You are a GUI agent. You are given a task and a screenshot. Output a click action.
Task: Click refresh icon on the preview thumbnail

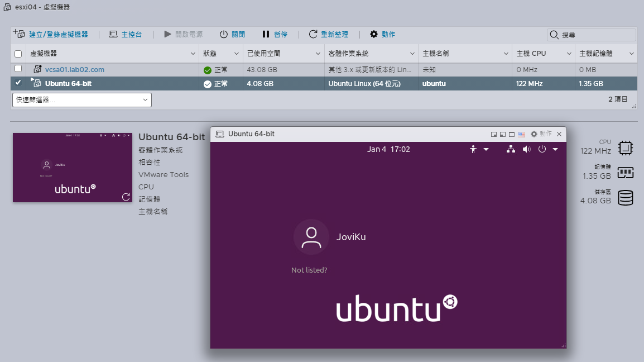coord(126,197)
